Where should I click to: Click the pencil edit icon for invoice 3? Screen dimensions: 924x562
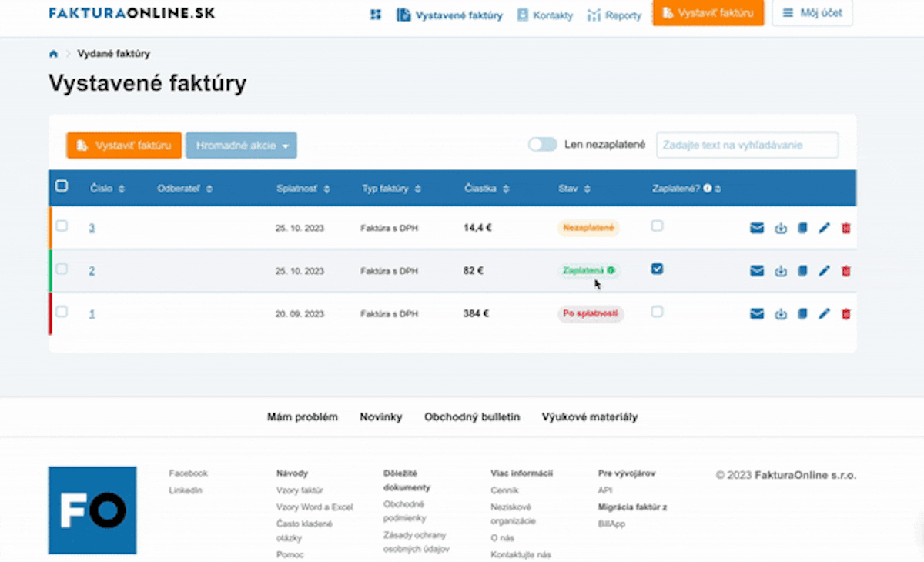[x=824, y=228]
